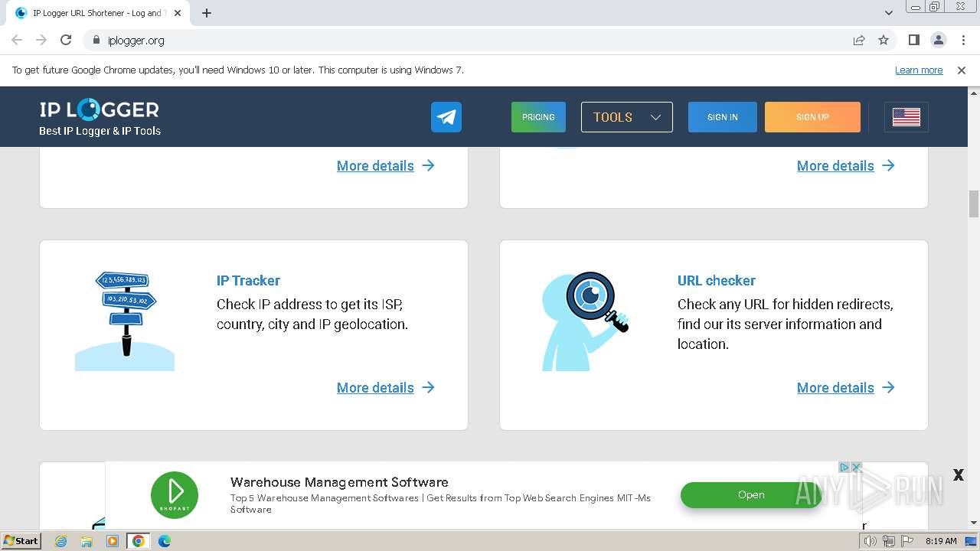Dismiss Chrome update notification bar
Screen dimensions: 980x551
[962, 70]
